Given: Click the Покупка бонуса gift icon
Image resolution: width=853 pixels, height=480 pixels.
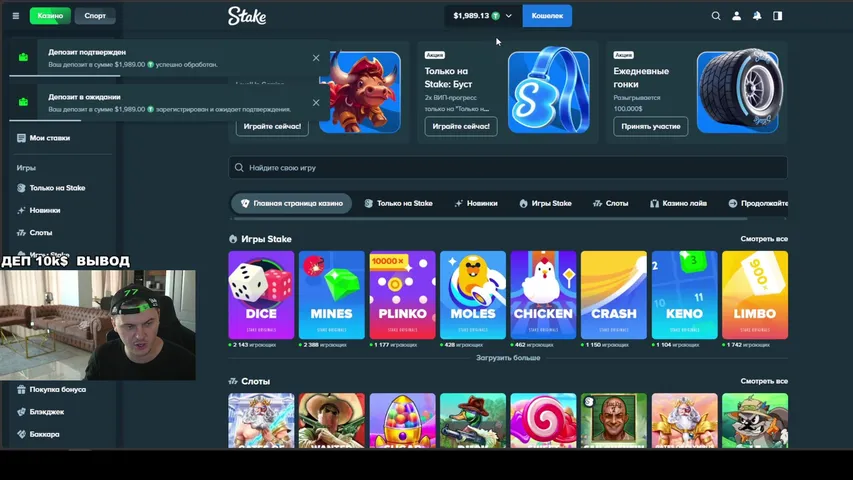Looking at the screenshot, I should (21, 389).
